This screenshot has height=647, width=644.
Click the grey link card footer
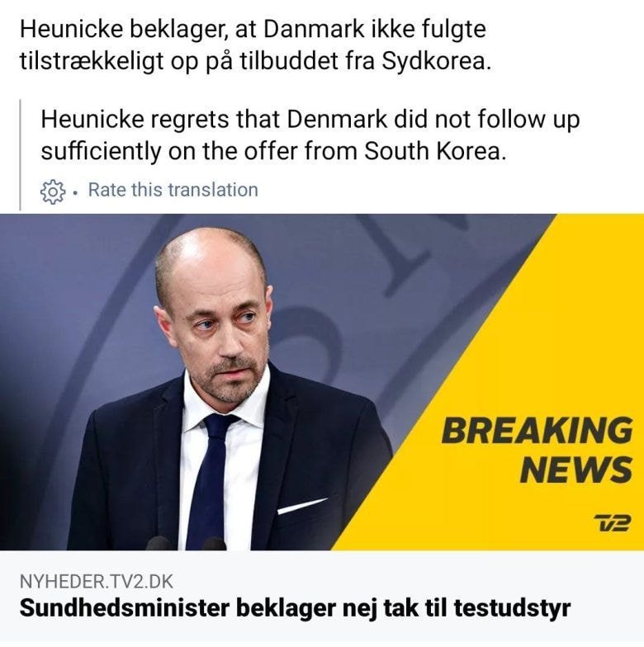pos(322,598)
